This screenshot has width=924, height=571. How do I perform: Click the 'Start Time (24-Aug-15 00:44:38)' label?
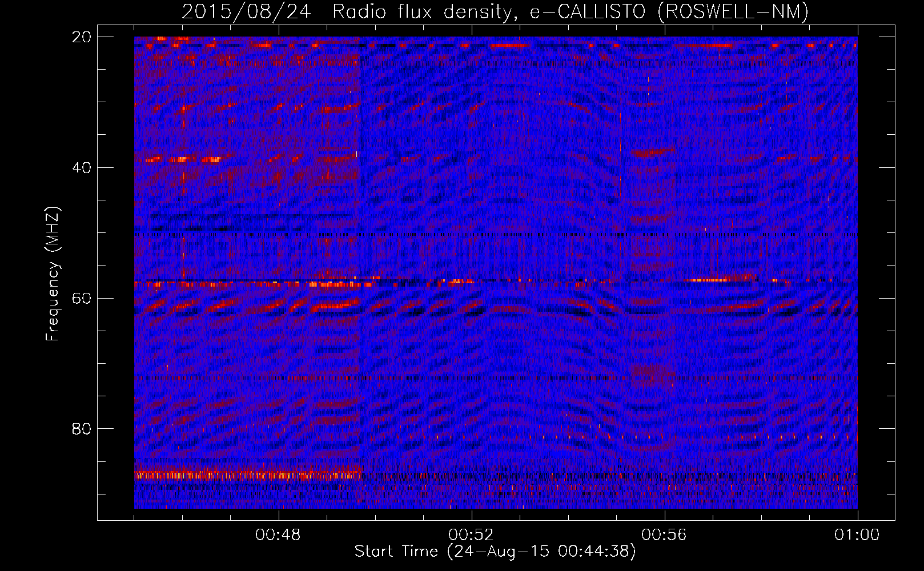pos(495,552)
